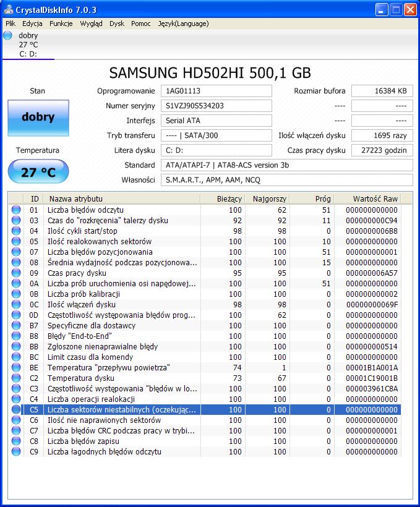Click the power-on count field 1695 razy
The image size is (420, 507).
point(382,135)
